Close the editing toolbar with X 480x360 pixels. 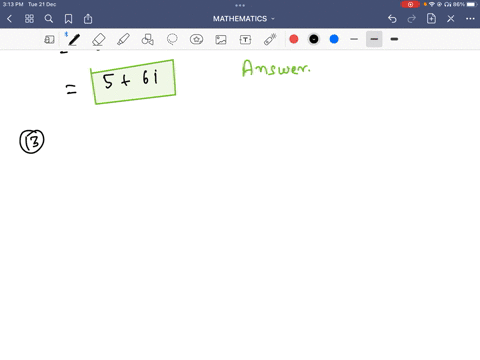coord(451,19)
